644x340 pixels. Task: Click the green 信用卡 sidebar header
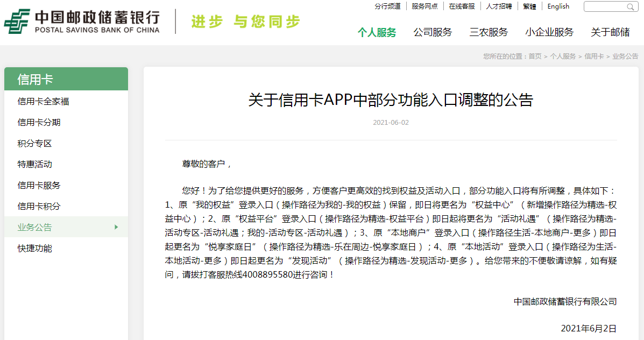pos(66,79)
